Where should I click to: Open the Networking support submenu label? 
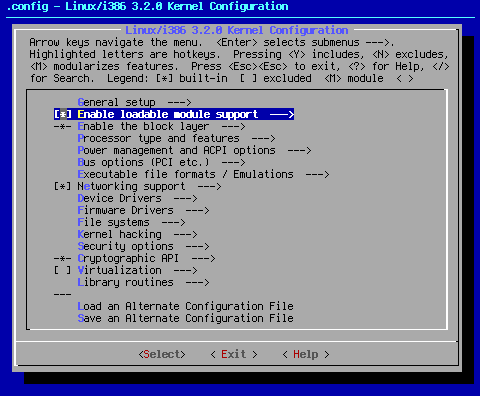149,186
